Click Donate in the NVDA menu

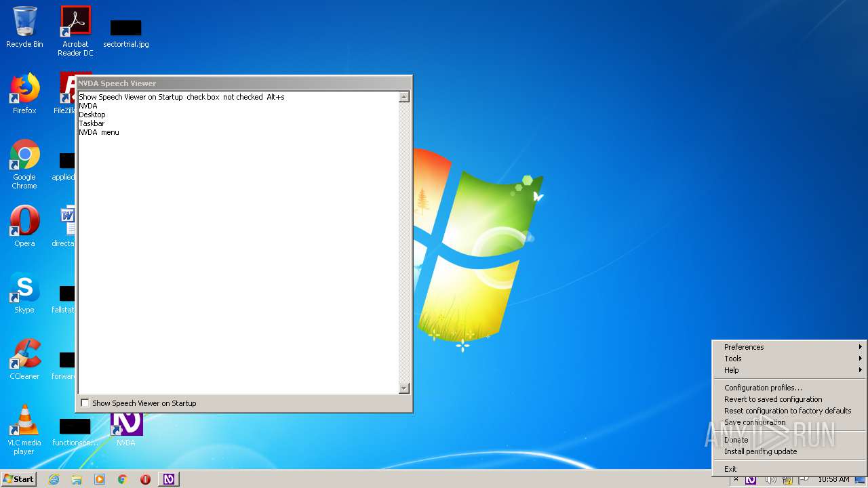(x=789, y=440)
